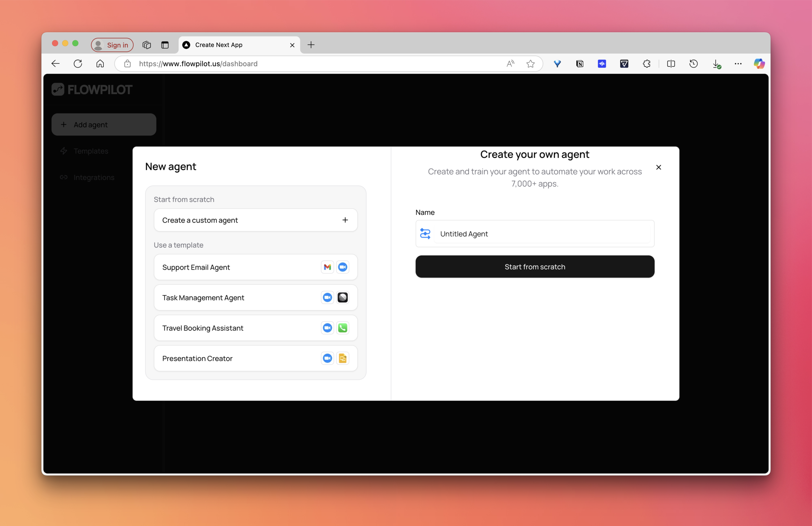Viewport: 812px width, 526px height.
Task: Click the plus icon on Create a custom agent
Action: (x=345, y=220)
